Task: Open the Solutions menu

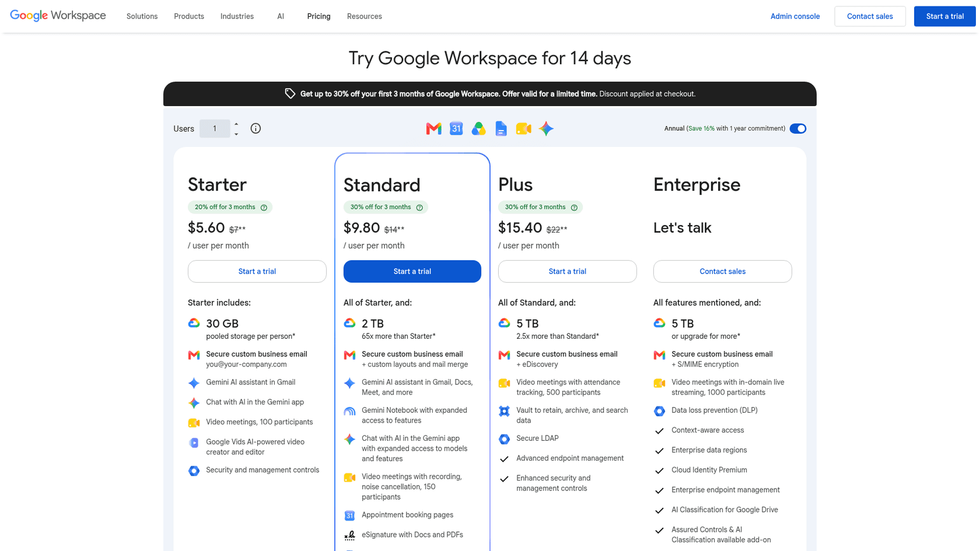Action: [142, 16]
